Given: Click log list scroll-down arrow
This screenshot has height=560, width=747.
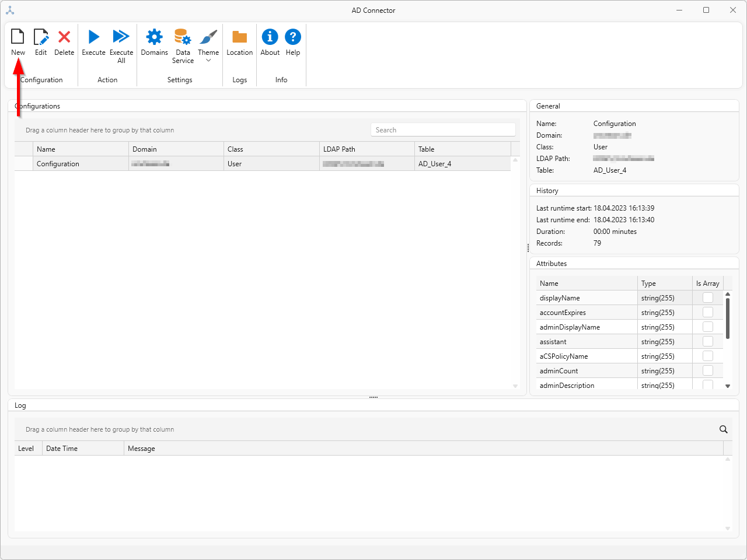Looking at the screenshot, I should click(x=728, y=528).
